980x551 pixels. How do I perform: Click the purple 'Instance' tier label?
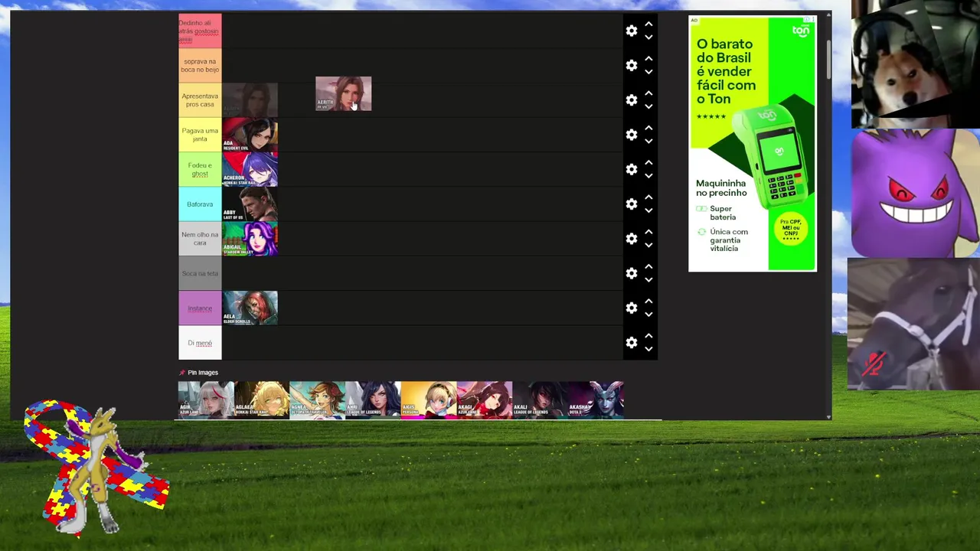[200, 308]
